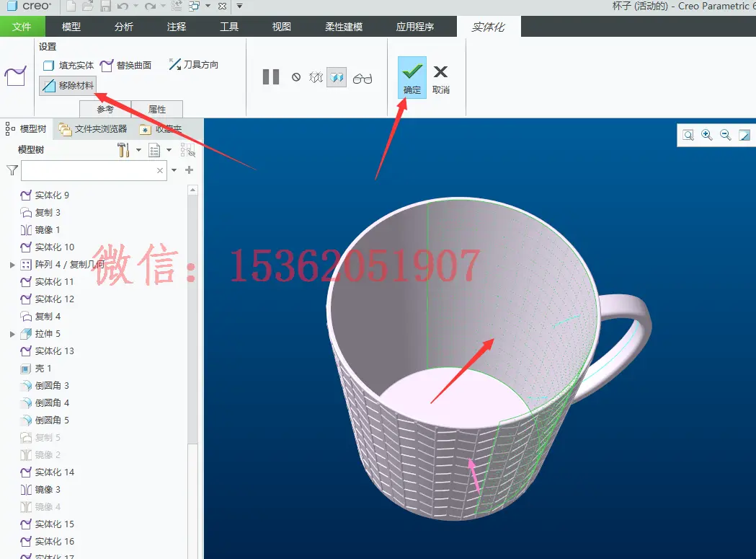The image size is (756, 559).
Task: Toggle 替换曲面 replace surface option
Action: 126,65
